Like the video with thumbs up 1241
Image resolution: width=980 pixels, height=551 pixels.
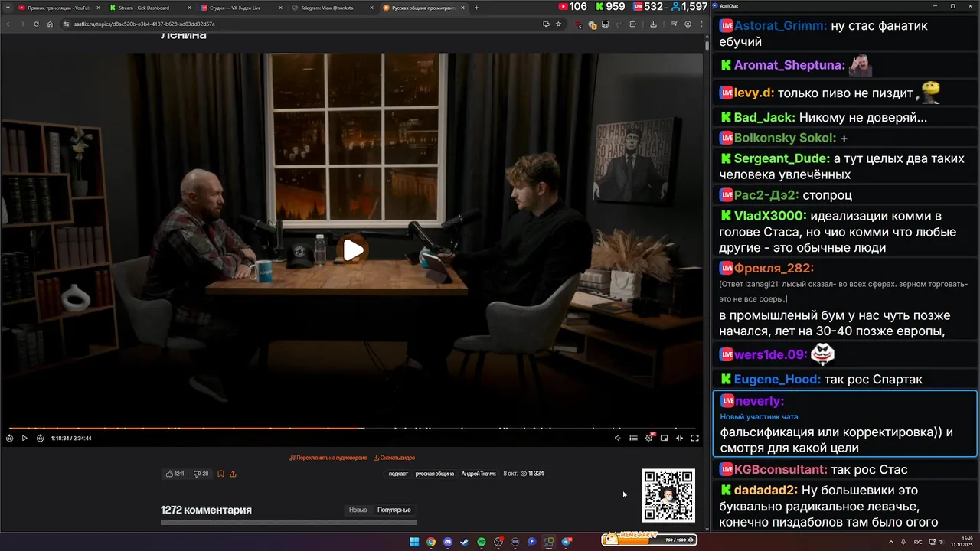(175, 474)
